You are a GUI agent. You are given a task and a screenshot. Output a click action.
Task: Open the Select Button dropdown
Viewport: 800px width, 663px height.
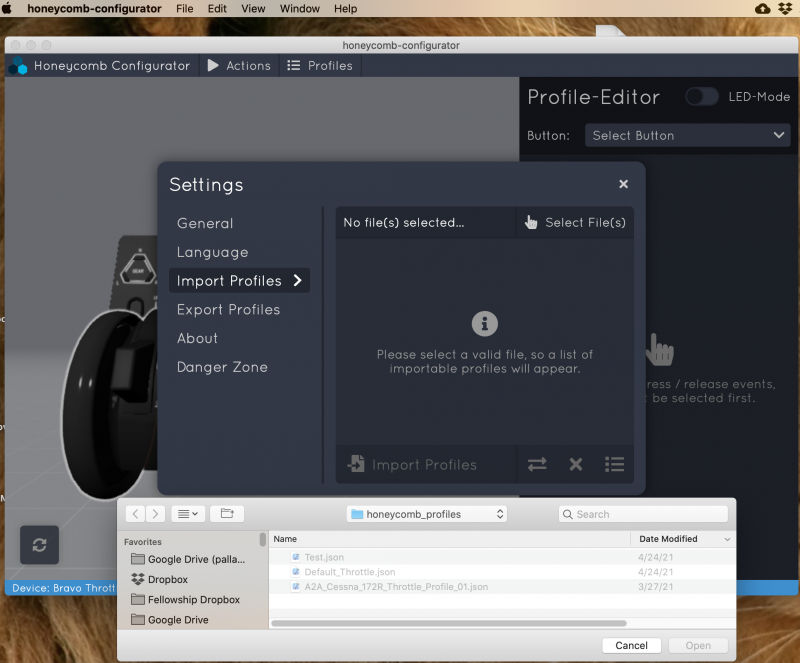coord(688,135)
